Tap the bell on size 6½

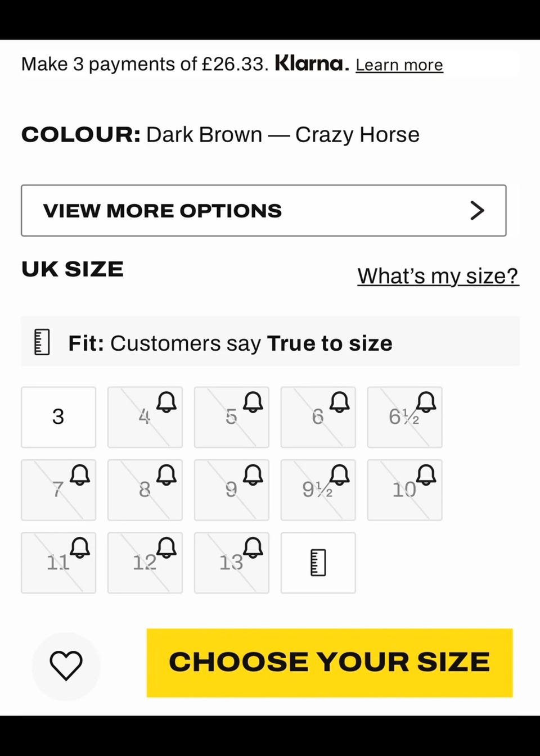pyautogui.click(x=426, y=402)
